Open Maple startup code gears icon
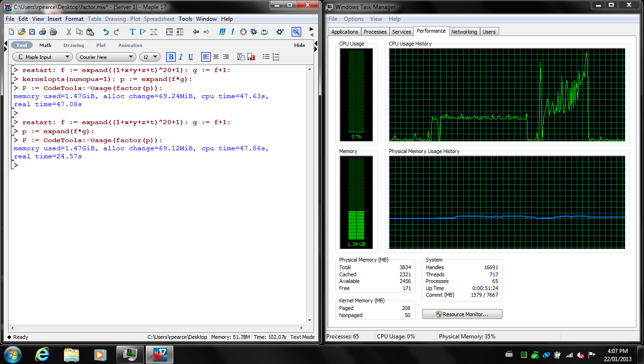The width and height of the screenshot is (644, 364). coord(280,32)
